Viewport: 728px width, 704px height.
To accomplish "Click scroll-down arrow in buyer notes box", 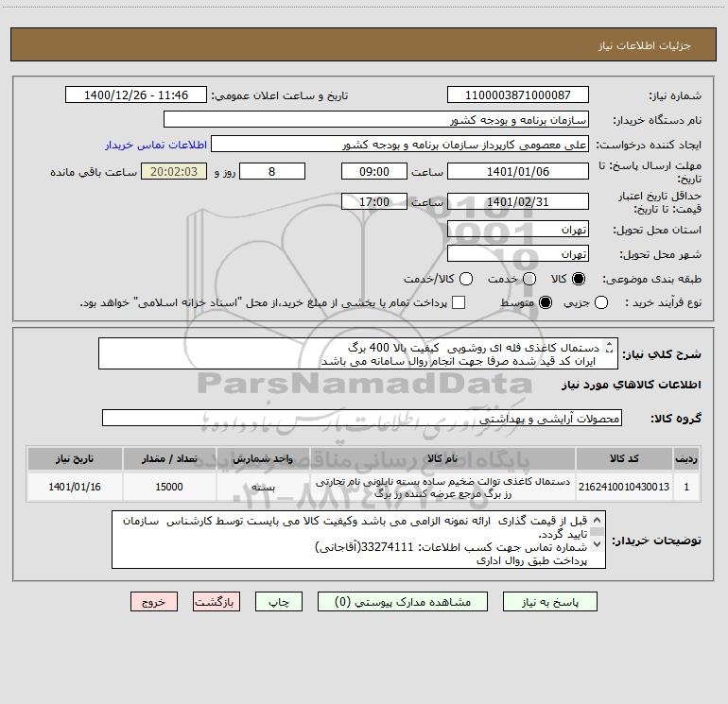I will pyautogui.click(x=597, y=544).
